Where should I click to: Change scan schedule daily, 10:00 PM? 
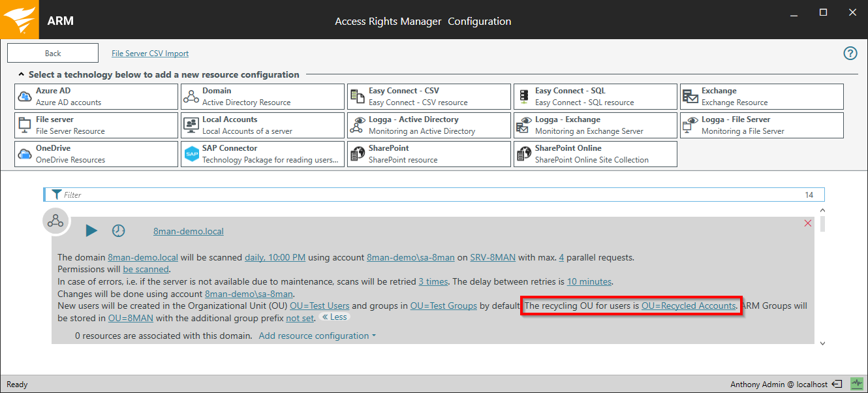coord(275,257)
